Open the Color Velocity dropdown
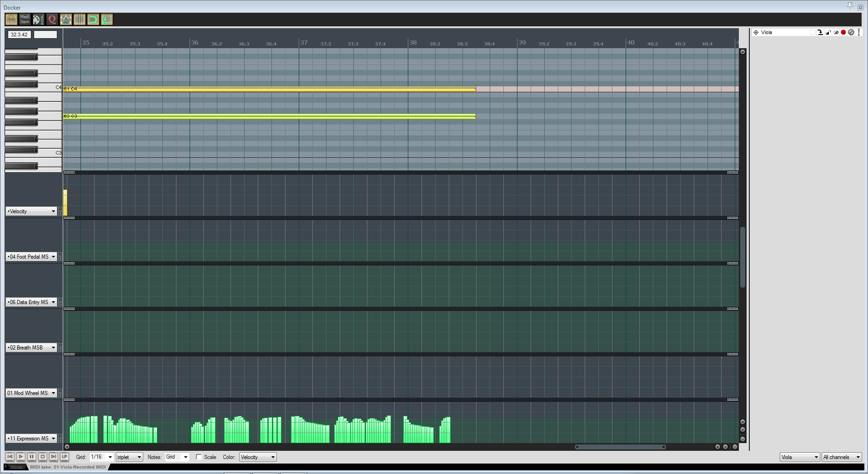868x474 pixels. pos(258,457)
